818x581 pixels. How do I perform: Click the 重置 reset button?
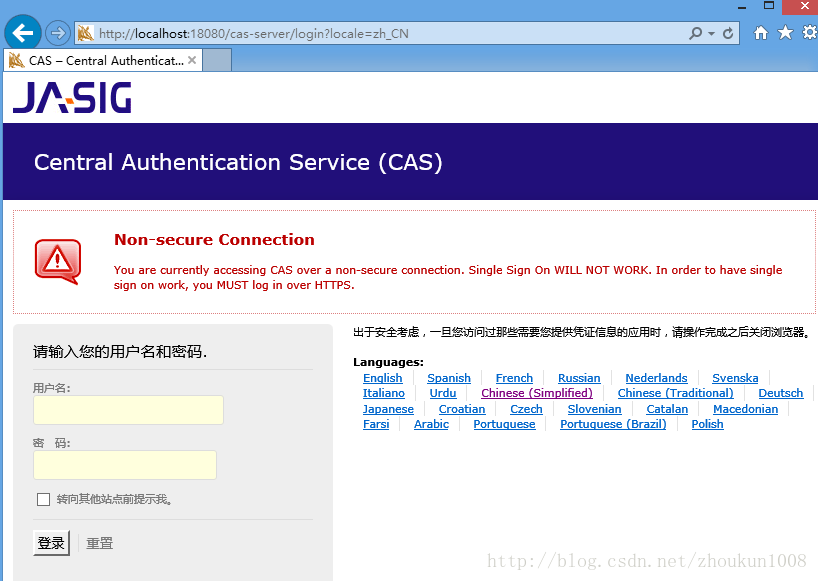click(x=99, y=543)
